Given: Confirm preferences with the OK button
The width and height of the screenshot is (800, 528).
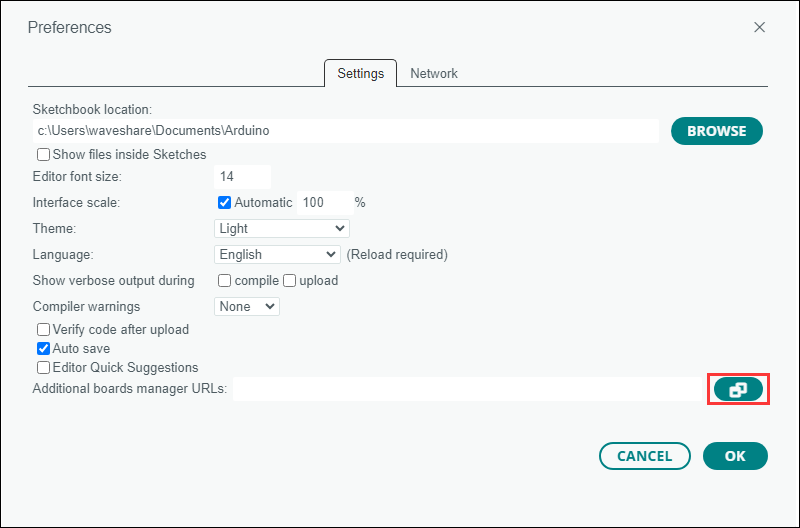Looking at the screenshot, I should point(735,456).
